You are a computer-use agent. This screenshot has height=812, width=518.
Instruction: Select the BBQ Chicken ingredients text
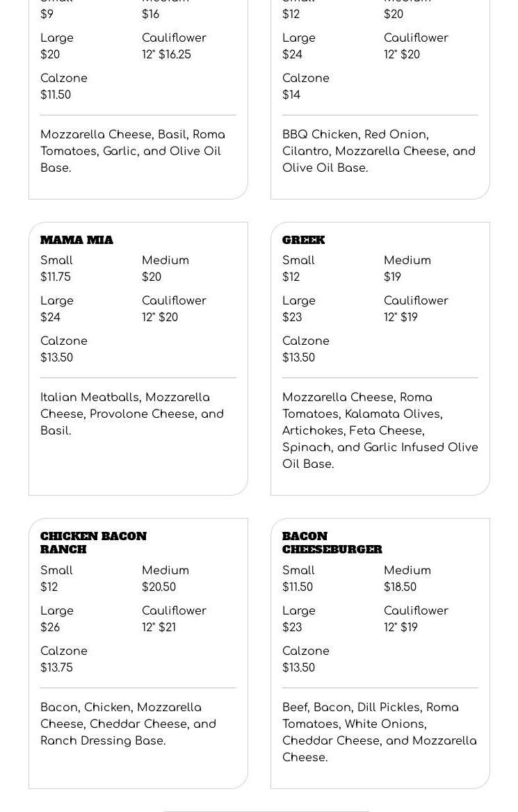coord(378,152)
